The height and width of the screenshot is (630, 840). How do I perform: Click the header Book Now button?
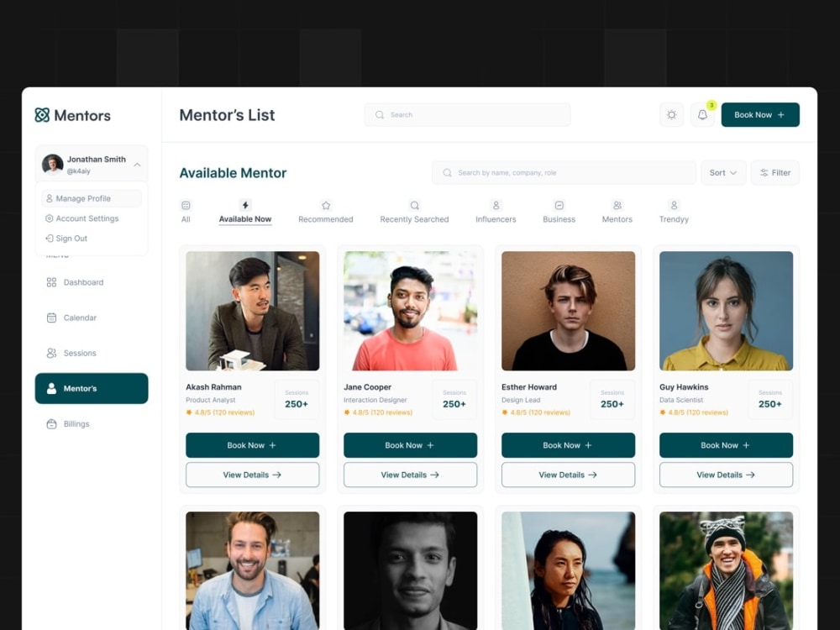pos(760,114)
